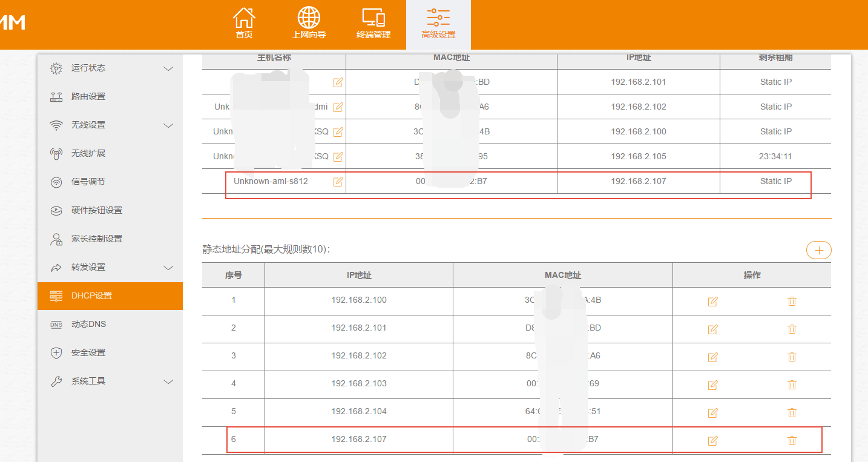Click the plus icon to add static rule

pyautogui.click(x=818, y=250)
